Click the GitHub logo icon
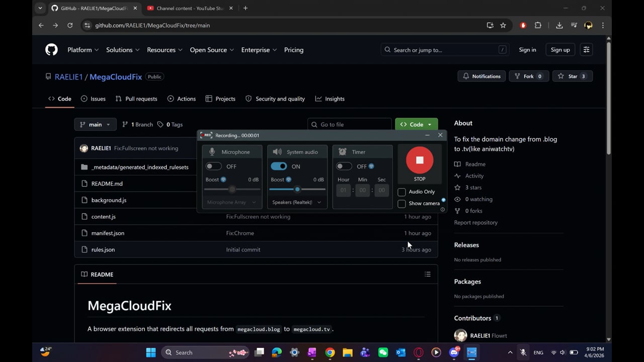Screen dimensions: 644x362 click(x=51, y=49)
